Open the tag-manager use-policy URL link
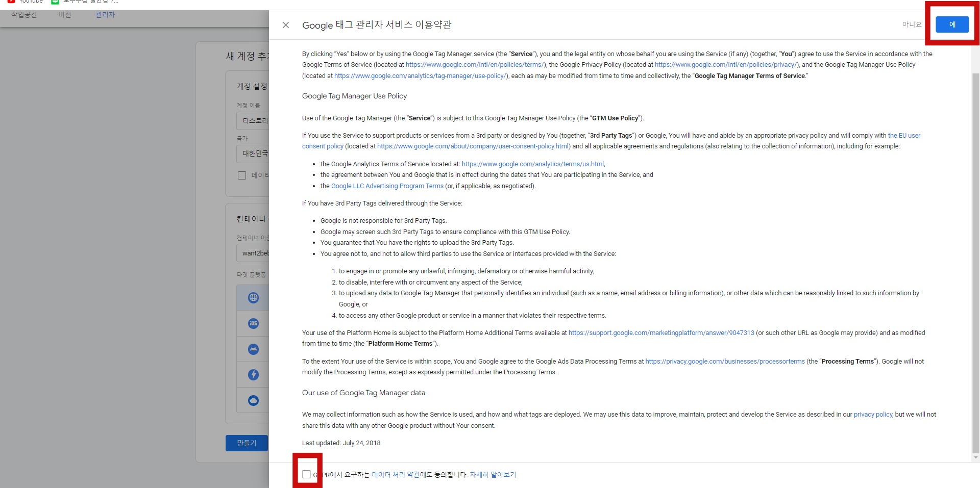Image resolution: width=980 pixels, height=488 pixels. tap(421, 76)
